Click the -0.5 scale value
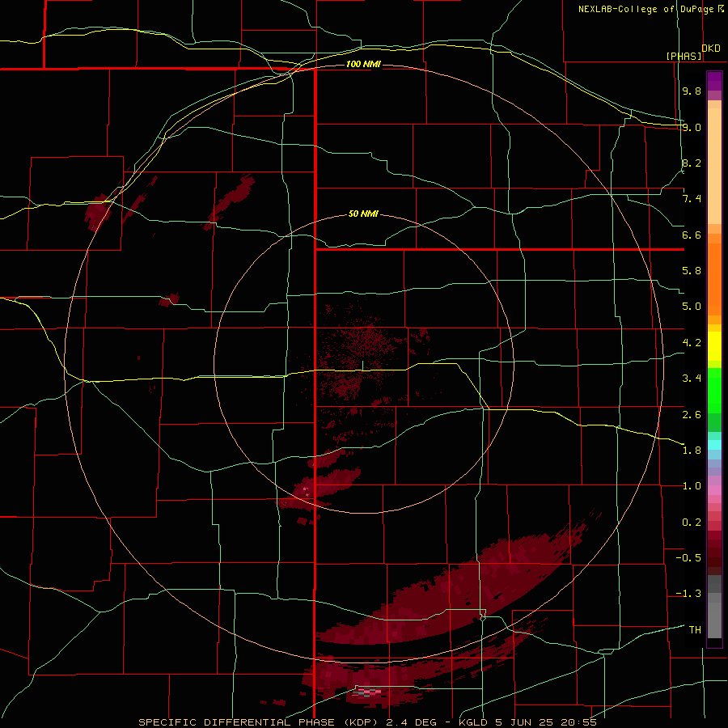Image resolution: width=728 pixels, height=728 pixels. 688,558
